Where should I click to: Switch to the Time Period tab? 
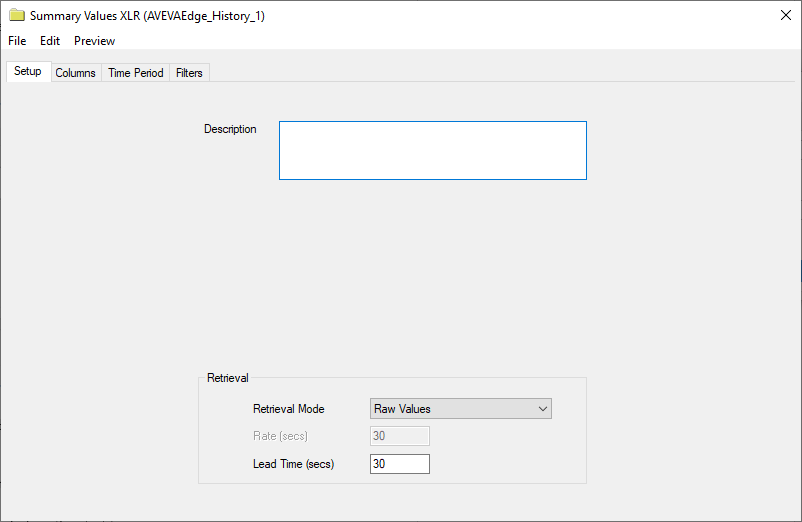tap(136, 73)
